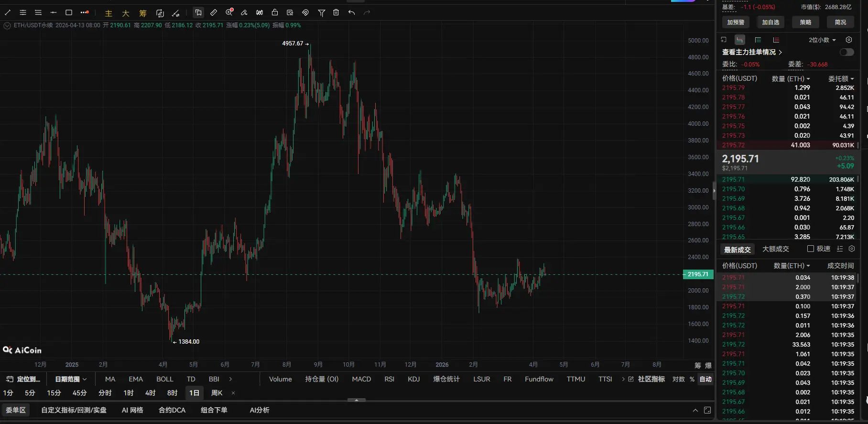Open the 数量(ETH) dropdown in latest trades header

[792, 265]
